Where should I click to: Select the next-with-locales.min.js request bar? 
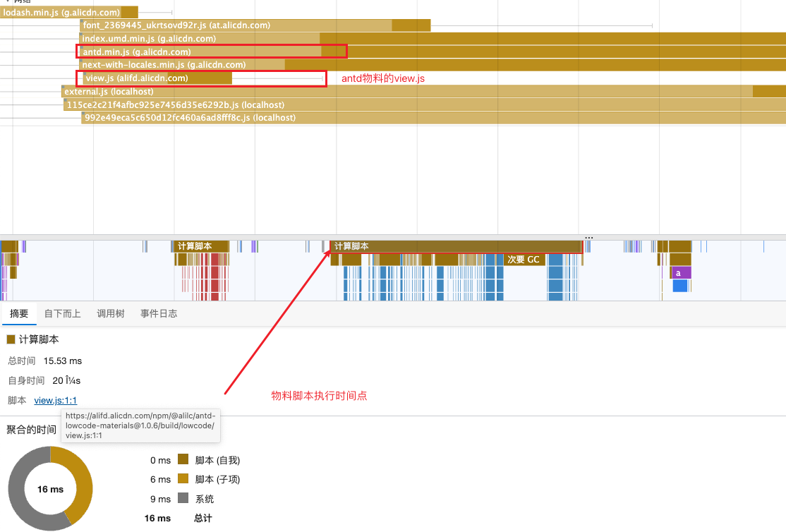pyautogui.click(x=176, y=64)
